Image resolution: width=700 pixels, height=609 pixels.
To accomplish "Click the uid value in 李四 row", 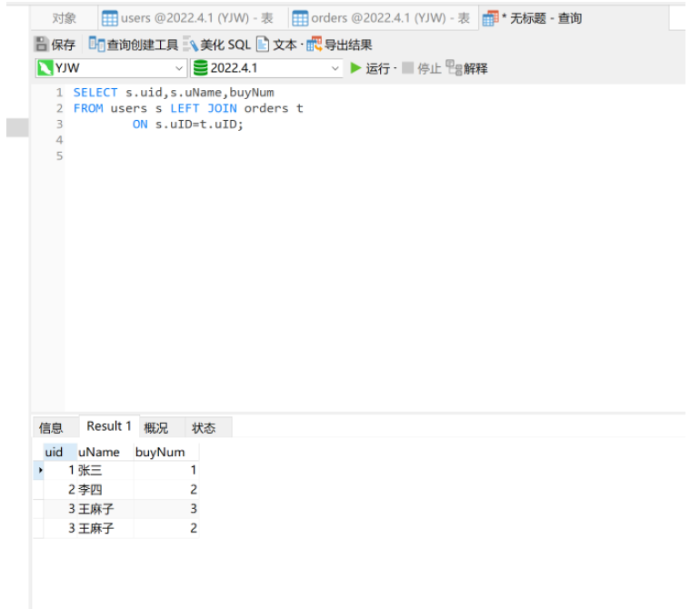I will [x=60, y=489].
